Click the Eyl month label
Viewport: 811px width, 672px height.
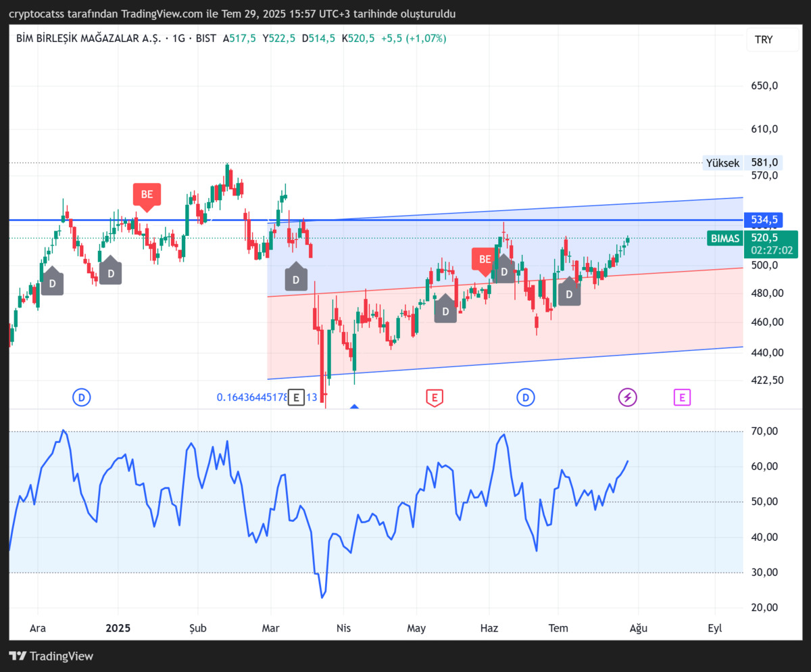(715, 628)
